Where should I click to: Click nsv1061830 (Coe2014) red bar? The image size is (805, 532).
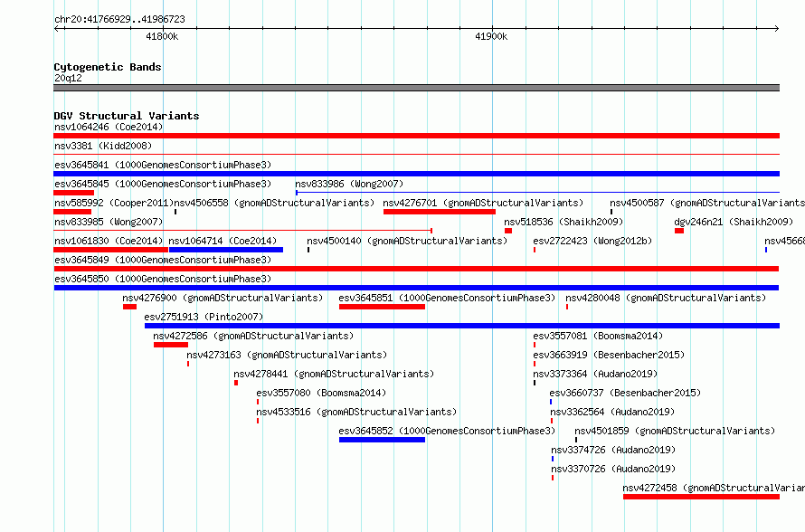pyautogui.click(x=111, y=250)
